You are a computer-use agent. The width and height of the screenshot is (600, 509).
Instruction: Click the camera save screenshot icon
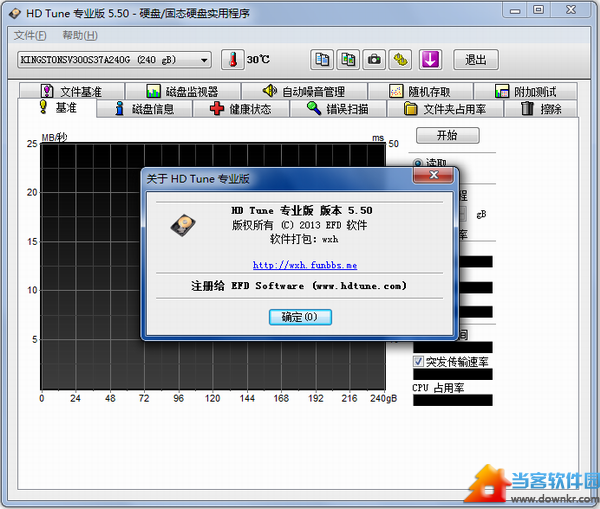374,60
